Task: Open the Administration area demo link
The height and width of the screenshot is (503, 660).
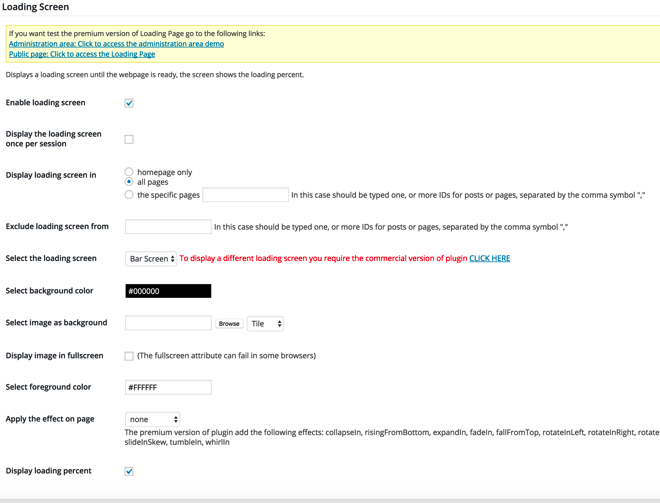Action: 116,44
